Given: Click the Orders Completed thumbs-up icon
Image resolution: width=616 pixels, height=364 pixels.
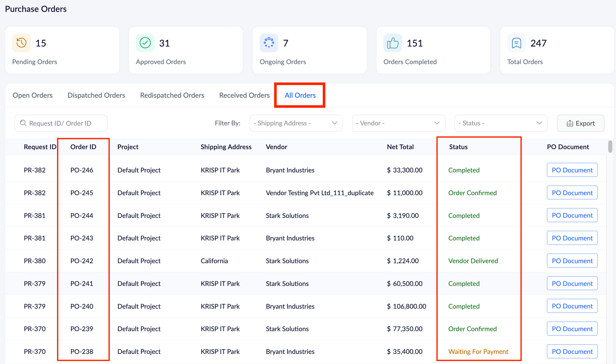Looking at the screenshot, I should coord(393,43).
